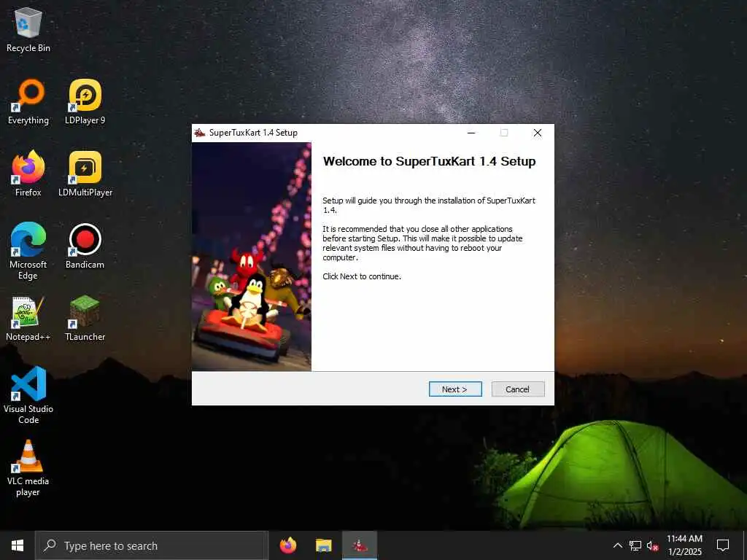747x560 pixels.
Task: Open the clock showing 11:44 AM
Action: 684,545
